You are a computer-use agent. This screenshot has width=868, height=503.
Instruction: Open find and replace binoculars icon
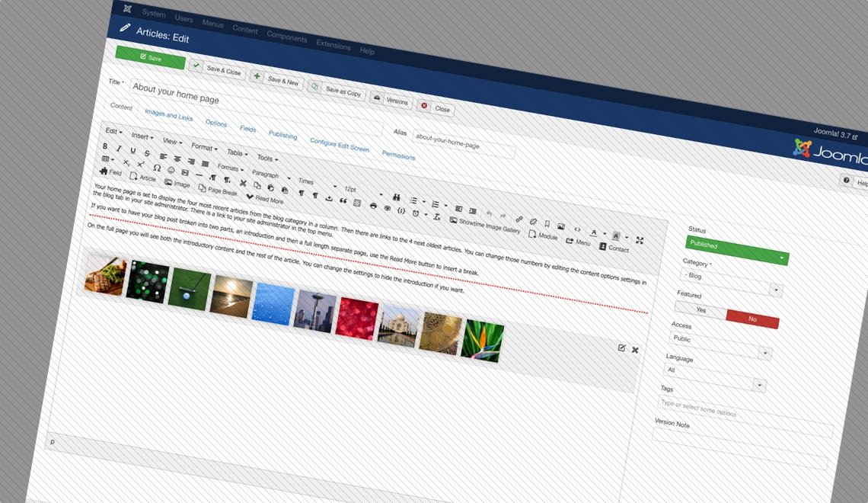397,197
